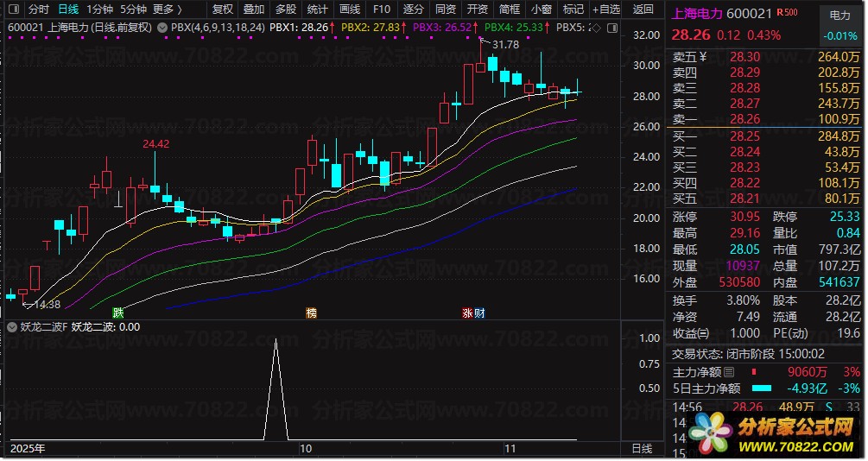868x461 pixels.
Task: Open the 复权 adjustment option
Action: [223, 9]
